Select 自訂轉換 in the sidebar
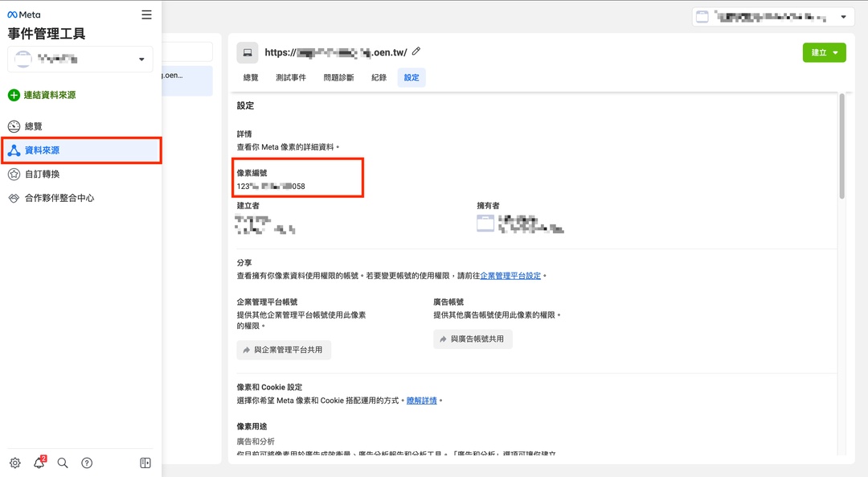This screenshot has width=868, height=477. click(x=42, y=174)
